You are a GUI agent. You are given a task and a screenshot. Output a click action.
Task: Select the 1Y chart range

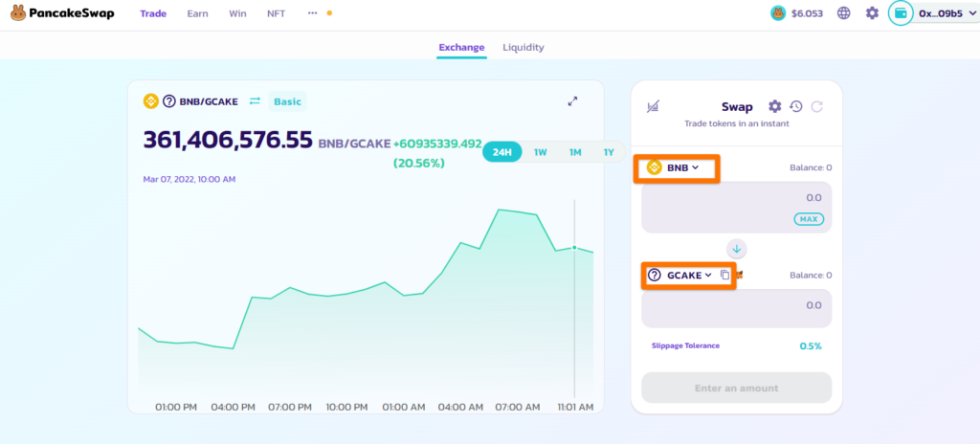click(609, 152)
